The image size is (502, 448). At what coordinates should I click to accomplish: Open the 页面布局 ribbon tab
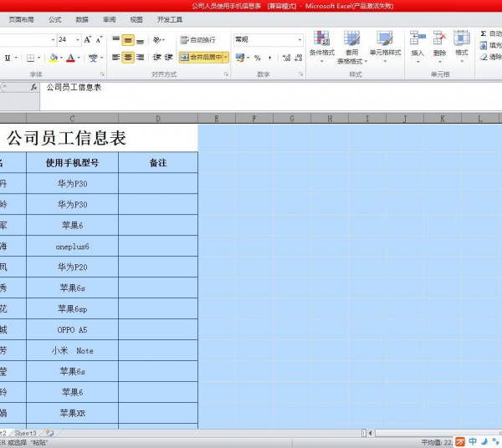pyautogui.click(x=21, y=19)
